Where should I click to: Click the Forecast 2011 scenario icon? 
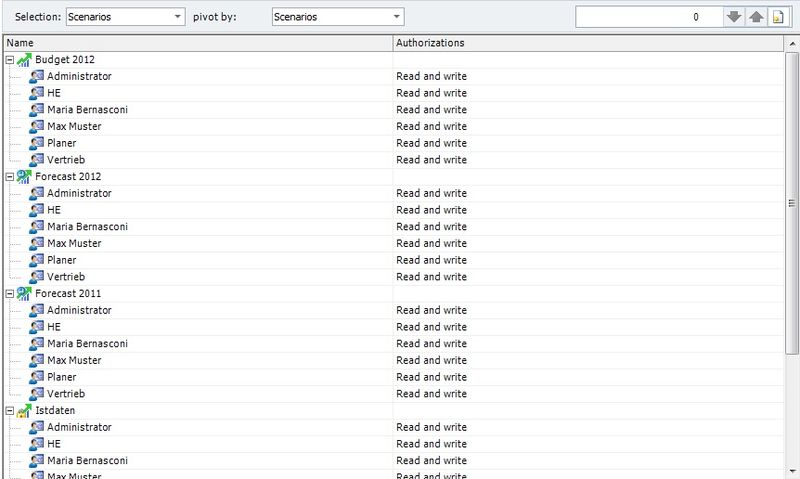click(x=23, y=293)
